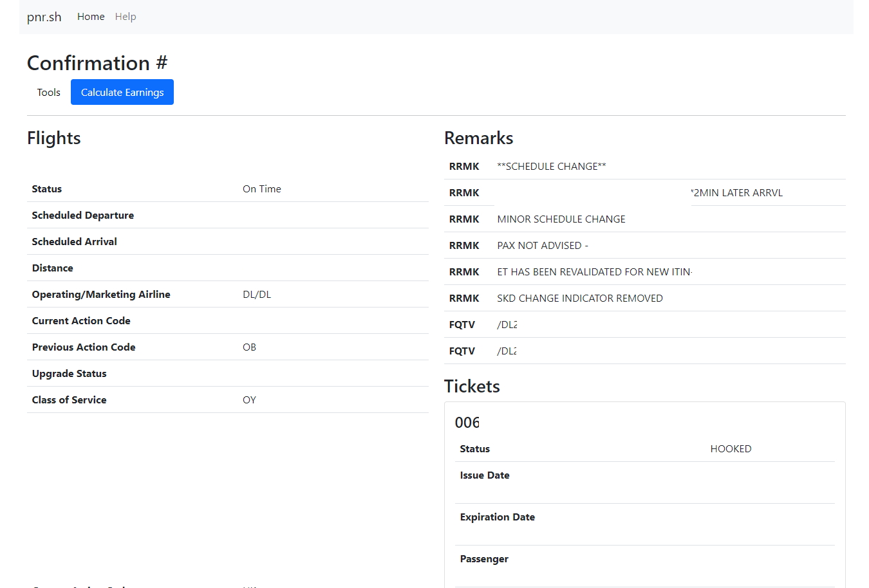This screenshot has height=588, width=869.
Task: Click the pnr.sh brand logo link
Action: coord(44,17)
